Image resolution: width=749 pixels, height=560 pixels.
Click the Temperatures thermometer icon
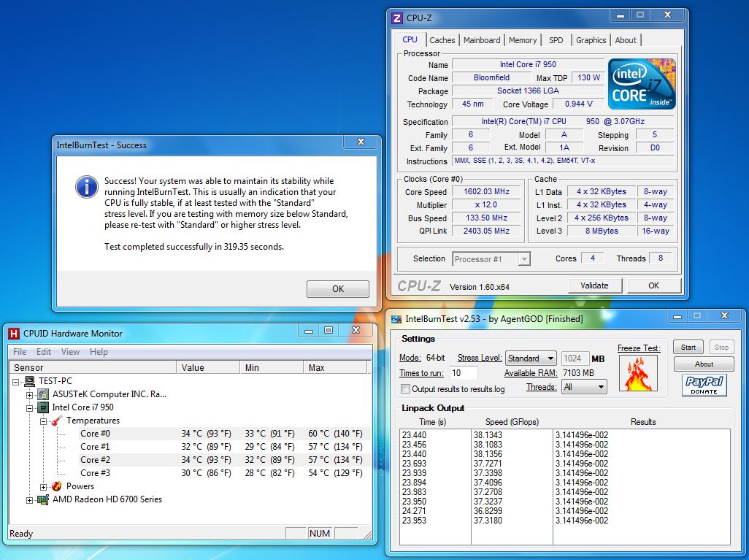(x=57, y=421)
